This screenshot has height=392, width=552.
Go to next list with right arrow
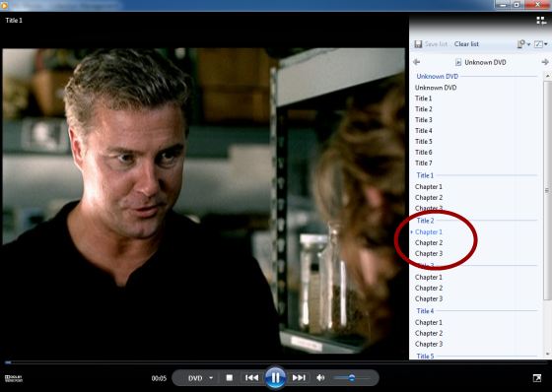(545, 62)
